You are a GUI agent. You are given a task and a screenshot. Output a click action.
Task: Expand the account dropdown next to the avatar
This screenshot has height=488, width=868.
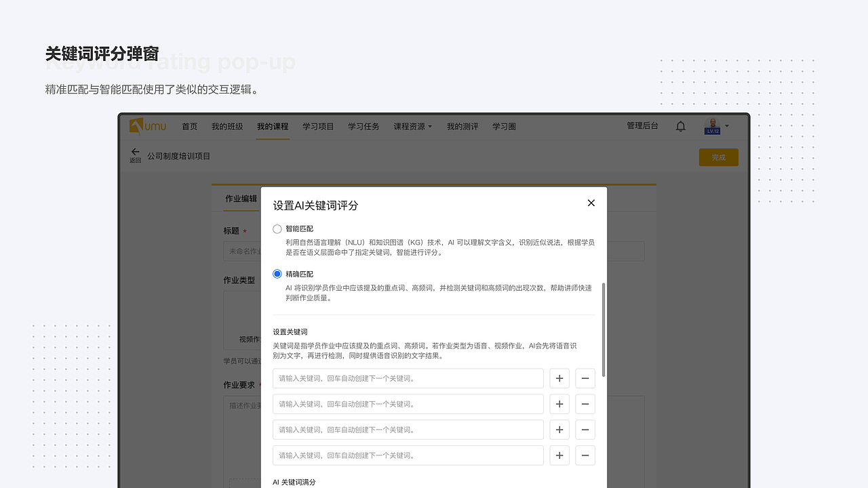(x=726, y=126)
